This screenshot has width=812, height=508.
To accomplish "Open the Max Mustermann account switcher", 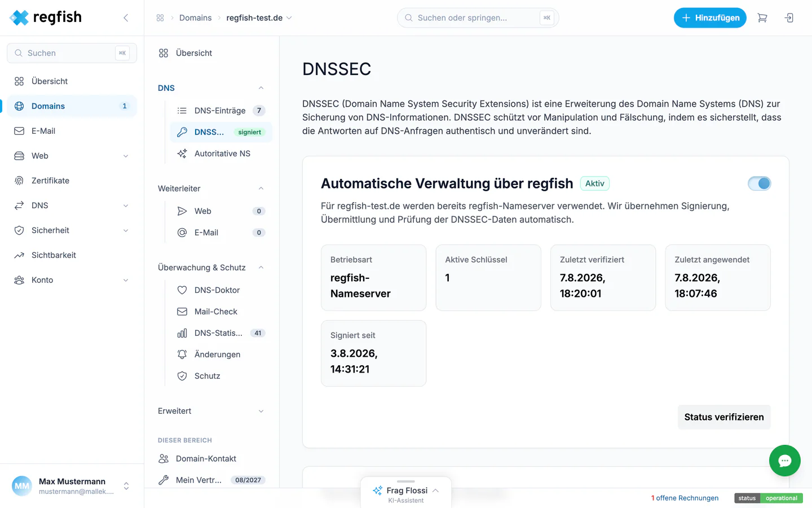I will [126, 486].
